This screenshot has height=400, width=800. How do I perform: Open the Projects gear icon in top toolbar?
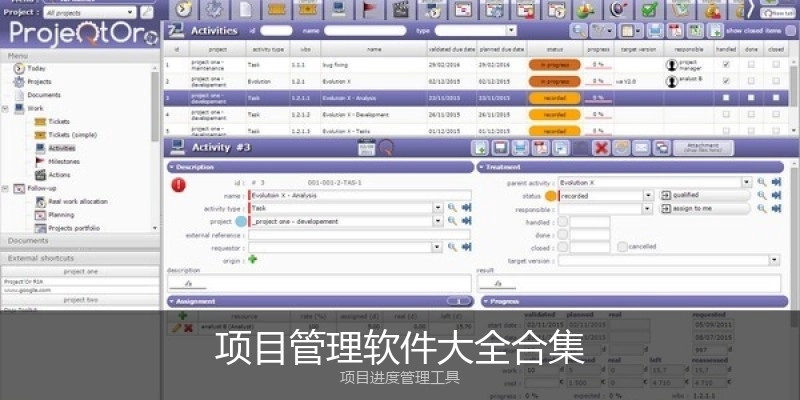coord(214,9)
